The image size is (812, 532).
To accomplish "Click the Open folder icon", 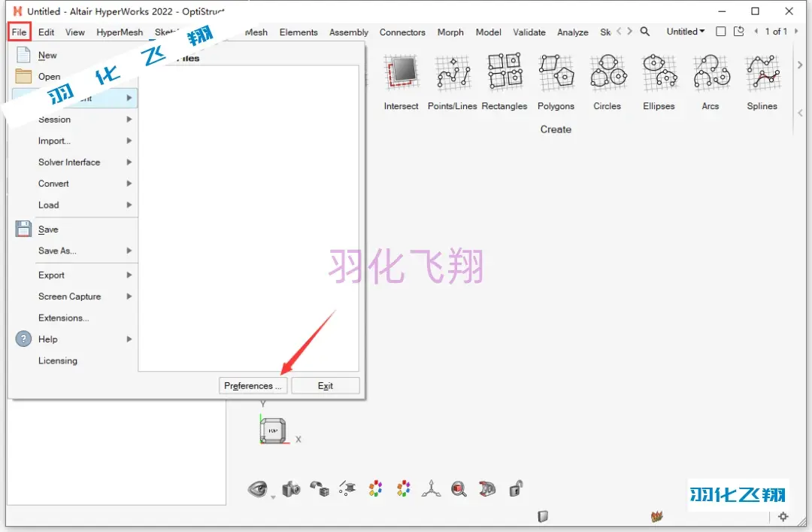I will pyautogui.click(x=23, y=76).
